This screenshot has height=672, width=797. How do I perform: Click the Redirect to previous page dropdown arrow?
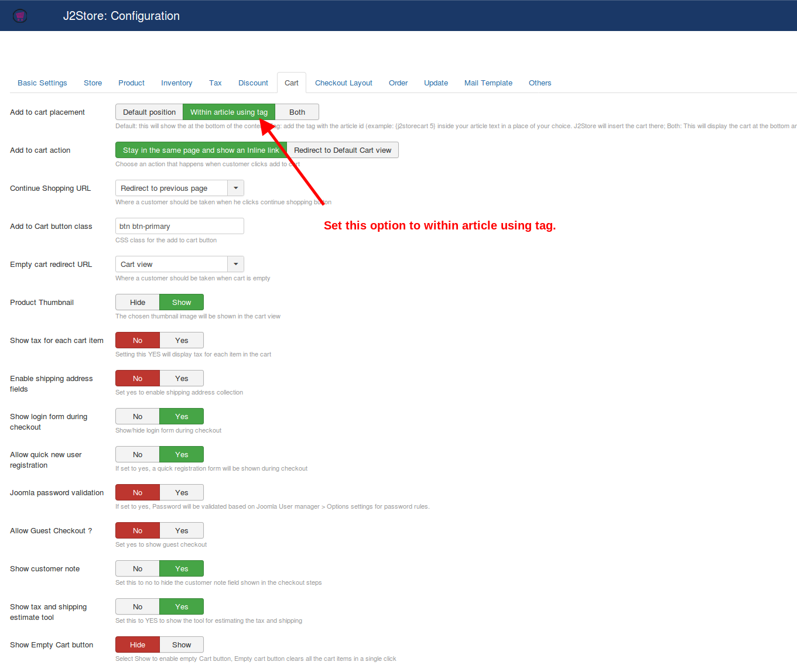[x=235, y=188]
